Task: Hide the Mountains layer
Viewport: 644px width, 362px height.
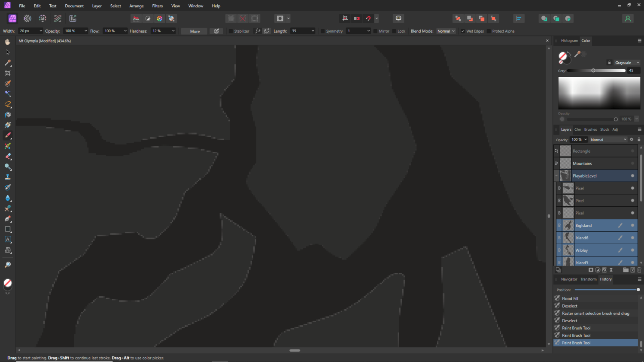Action: [632, 163]
